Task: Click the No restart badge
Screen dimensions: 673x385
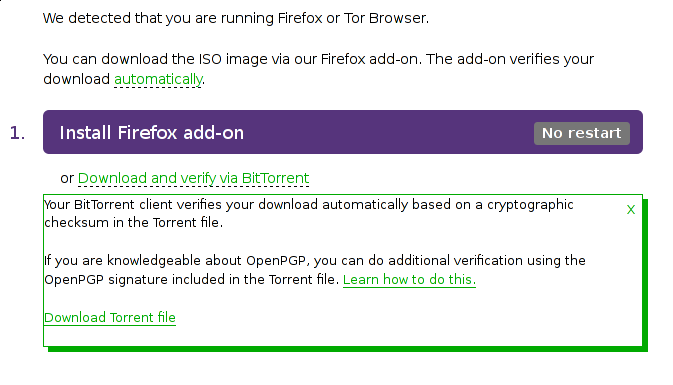Action: coord(582,133)
